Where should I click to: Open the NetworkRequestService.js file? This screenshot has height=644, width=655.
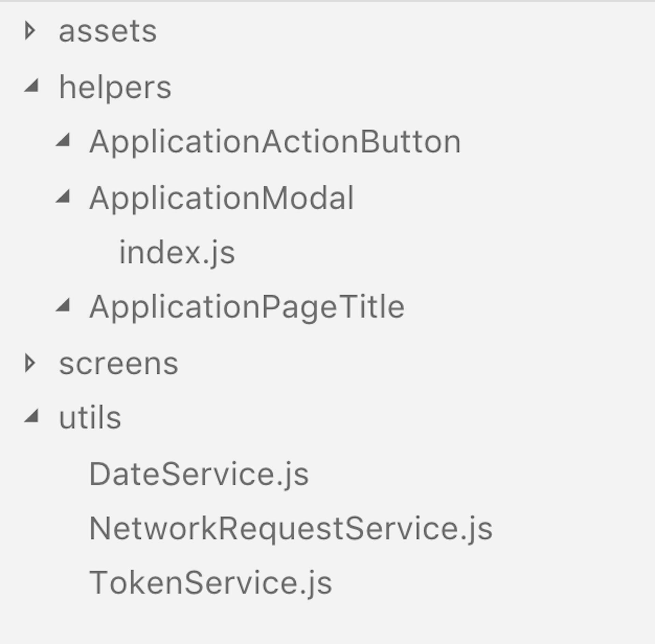pos(291,528)
